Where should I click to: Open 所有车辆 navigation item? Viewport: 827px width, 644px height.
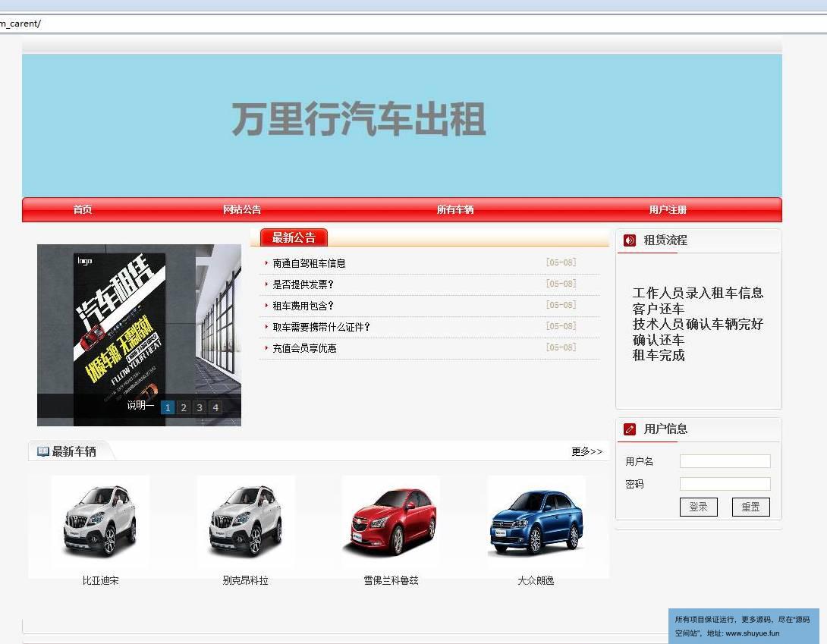[x=455, y=210]
